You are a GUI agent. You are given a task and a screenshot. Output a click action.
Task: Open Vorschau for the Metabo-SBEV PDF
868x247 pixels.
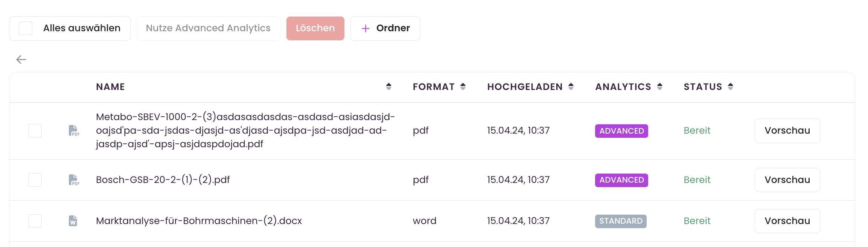click(787, 131)
